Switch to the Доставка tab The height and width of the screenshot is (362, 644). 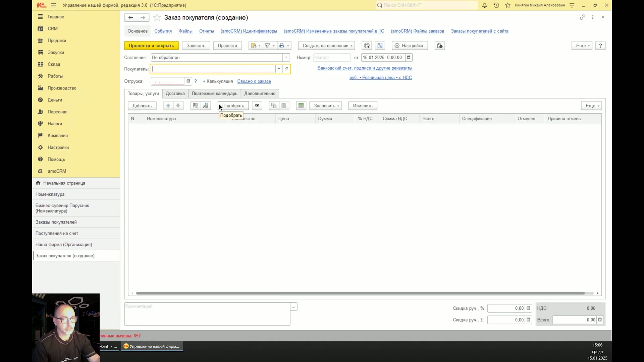pyautogui.click(x=175, y=94)
